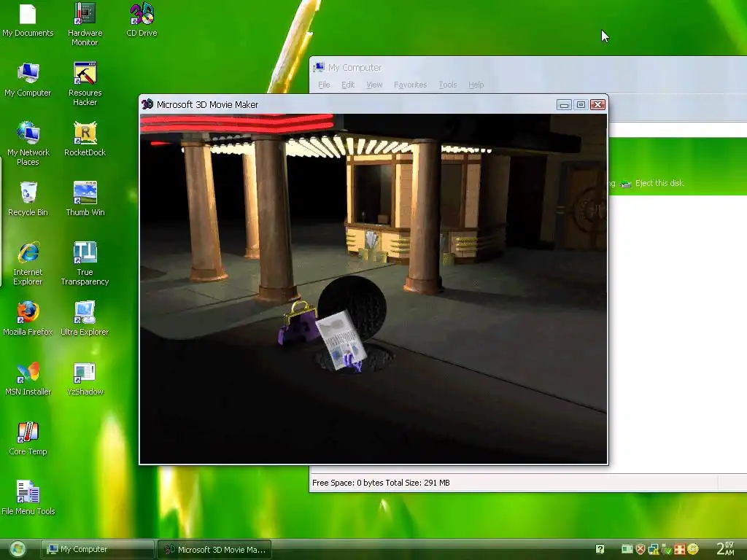Click the yellow smiley tray icon
Viewport: 747px width, 560px height.
point(693,549)
